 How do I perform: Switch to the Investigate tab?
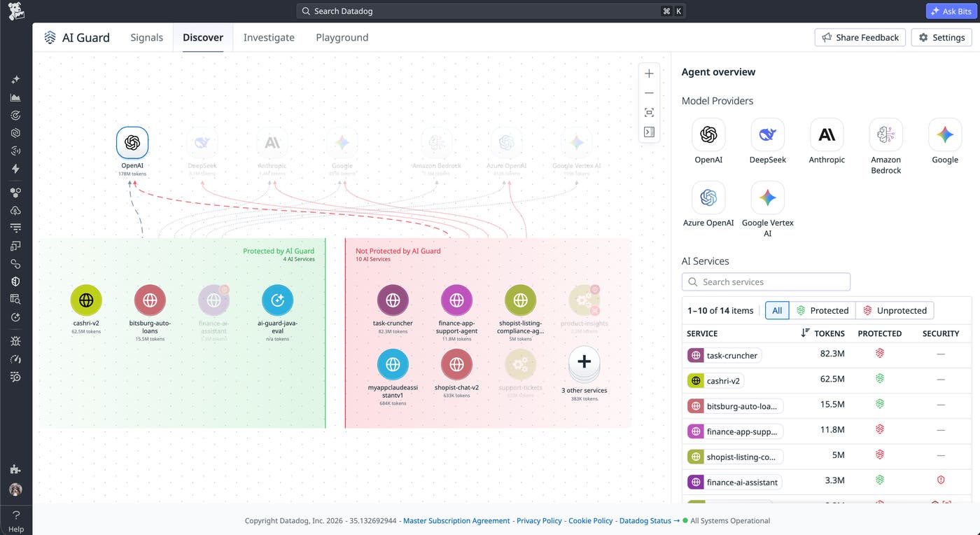269,38
